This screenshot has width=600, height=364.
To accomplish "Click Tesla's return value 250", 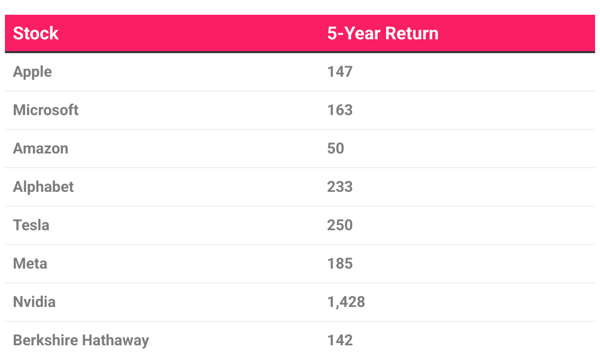I will 340,225.
